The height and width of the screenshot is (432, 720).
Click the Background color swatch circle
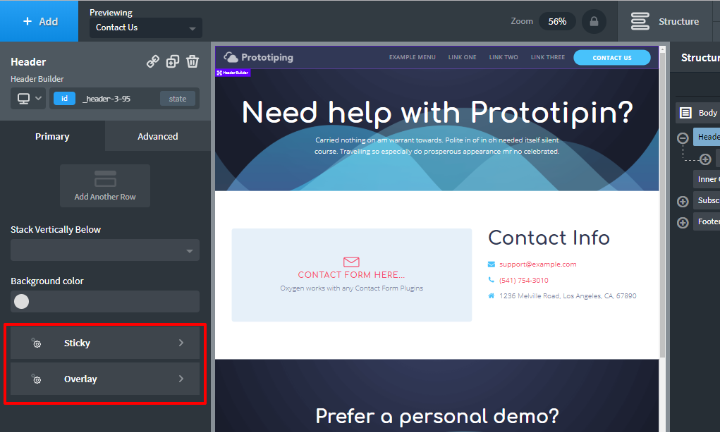click(21, 302)
